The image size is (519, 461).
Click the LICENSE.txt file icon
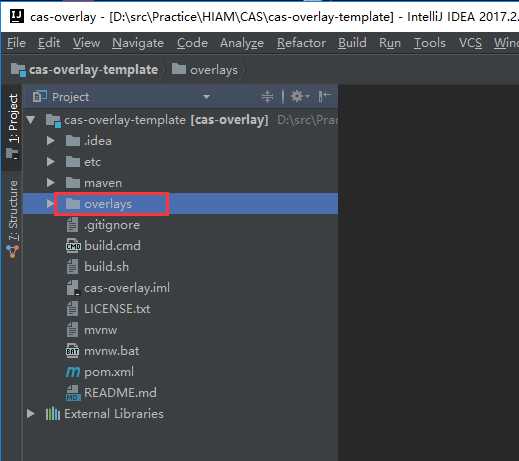[72, 309]
